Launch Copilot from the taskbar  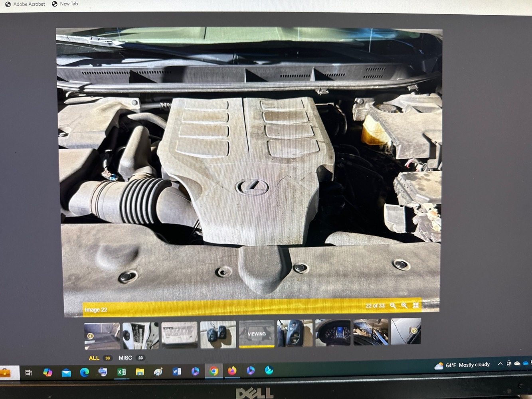[x=47, y=372]
